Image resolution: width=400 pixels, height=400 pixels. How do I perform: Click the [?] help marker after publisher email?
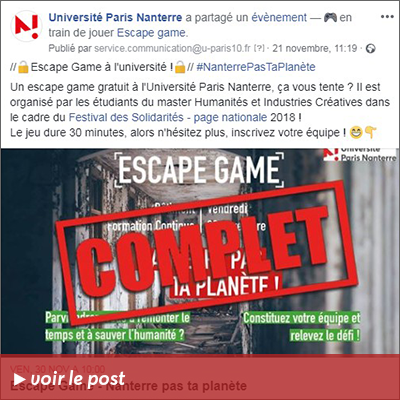[x=259, y=49]
